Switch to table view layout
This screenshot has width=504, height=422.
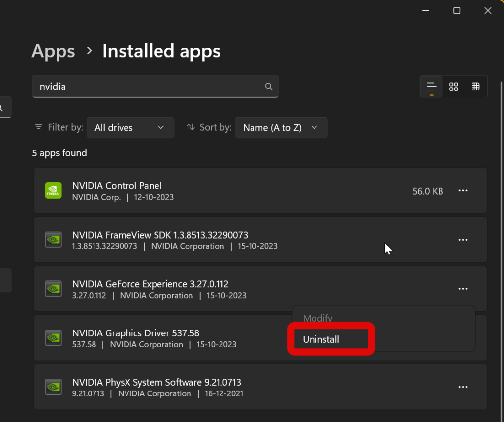click(x=475, y=87)
